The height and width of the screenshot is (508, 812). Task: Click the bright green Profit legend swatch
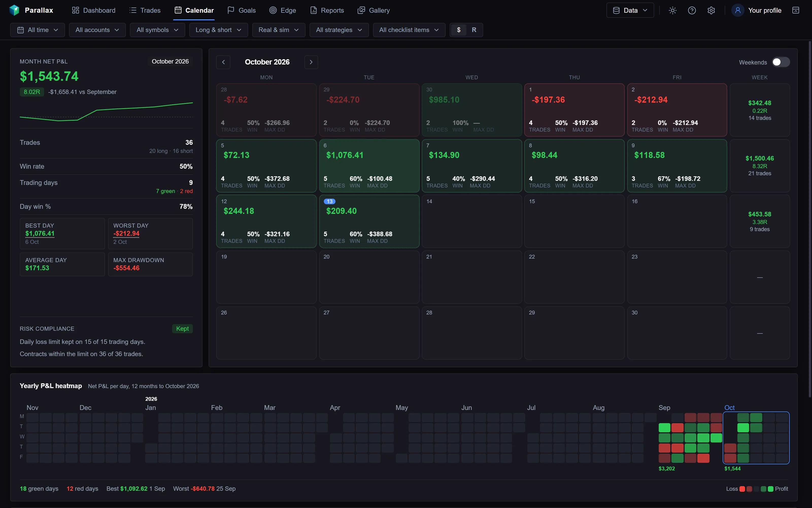click(771, 489)
